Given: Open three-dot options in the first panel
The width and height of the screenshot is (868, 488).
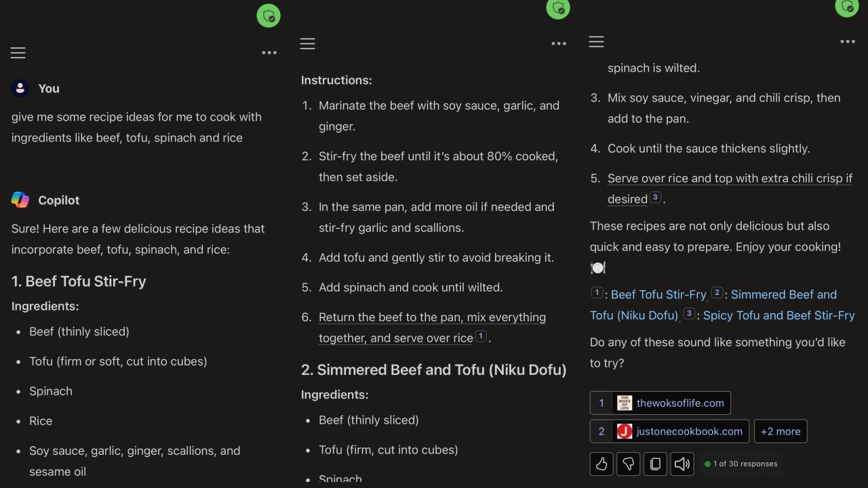Looking at the screenshot, I should tap(269, 53).
